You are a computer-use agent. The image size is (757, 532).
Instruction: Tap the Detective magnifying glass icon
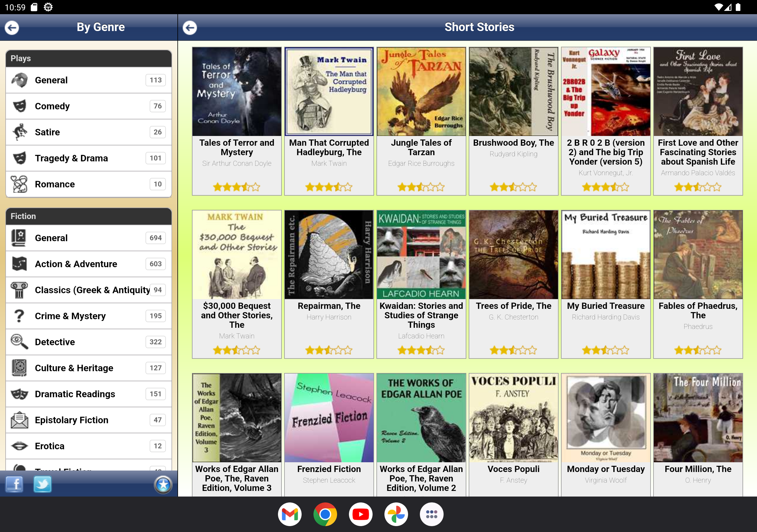pos(20,342)
